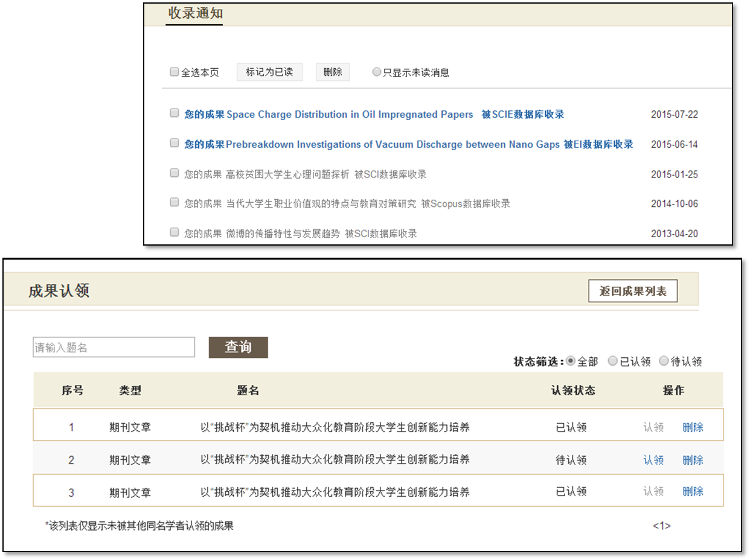
Task: Click the 查询 search button
Action: pyautogui.click(x=238, y=347)
